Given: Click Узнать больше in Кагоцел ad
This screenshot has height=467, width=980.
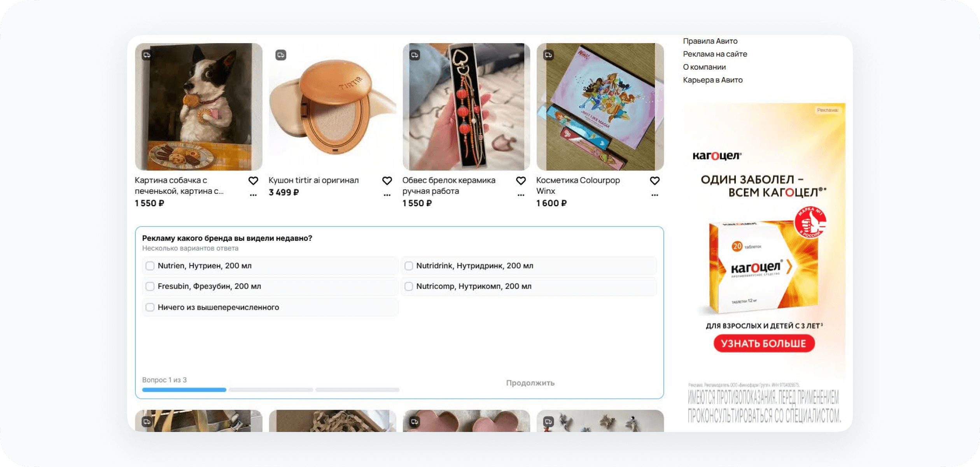Looking at the screenshot, I should pos(764,343).
